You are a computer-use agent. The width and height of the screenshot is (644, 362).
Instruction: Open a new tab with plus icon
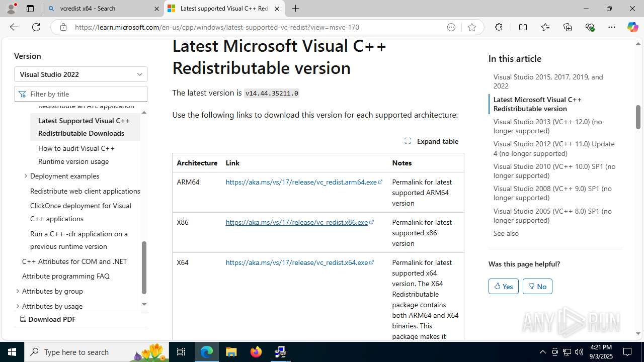(x=295, y=9)
